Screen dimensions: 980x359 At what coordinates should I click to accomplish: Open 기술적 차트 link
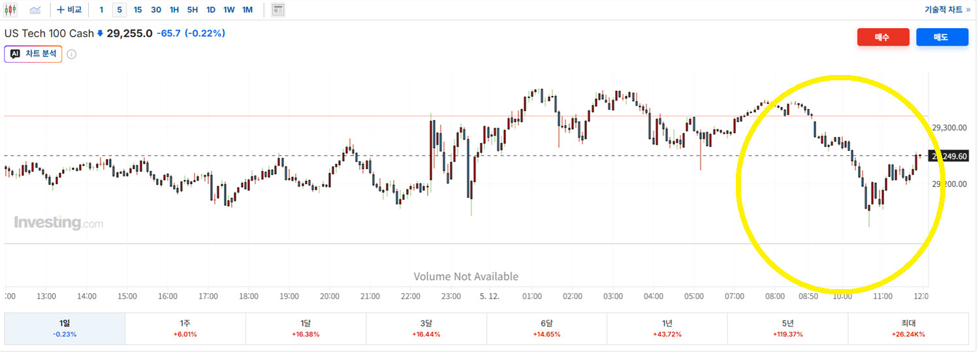click(x=938, y=10)
